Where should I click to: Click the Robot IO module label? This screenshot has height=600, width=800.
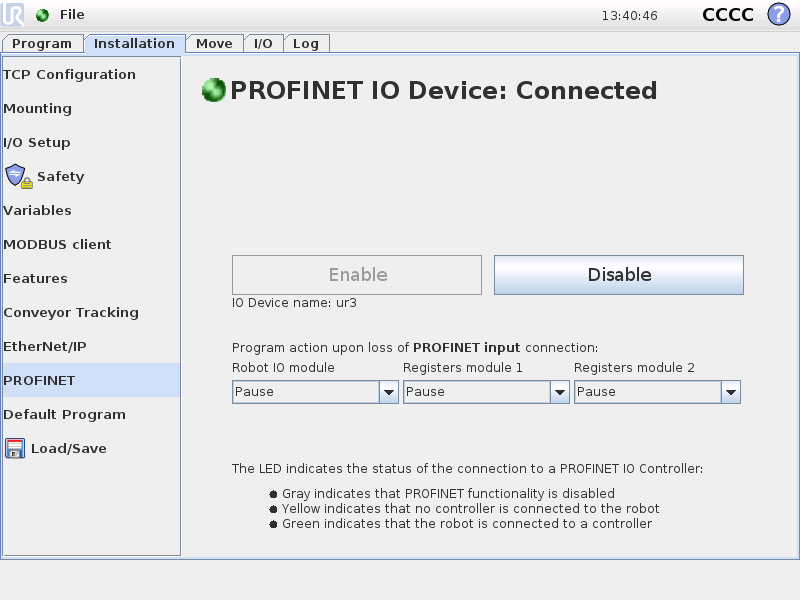pos(283,367)
